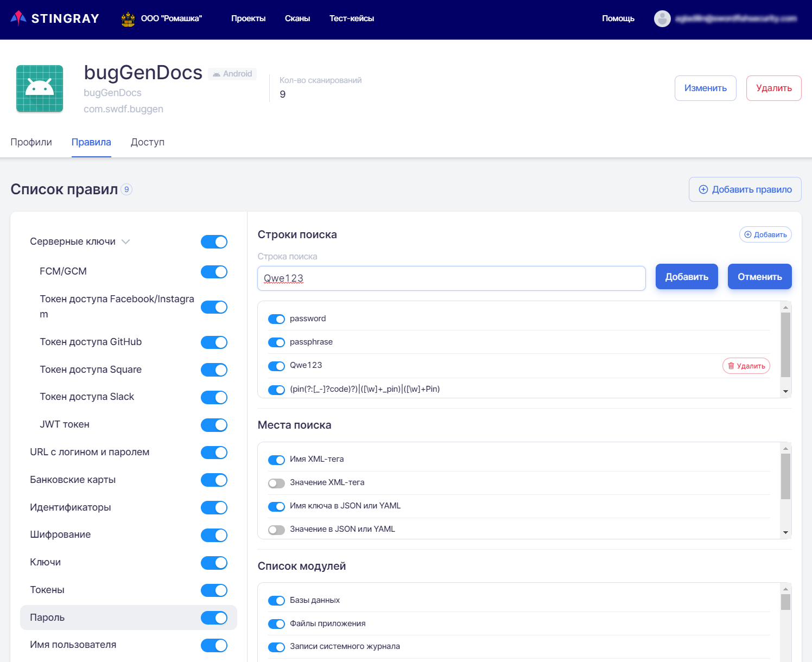Collapse the Серверные ключи group chevron
This screenshot has height=662, width=812.
point(126,242)
